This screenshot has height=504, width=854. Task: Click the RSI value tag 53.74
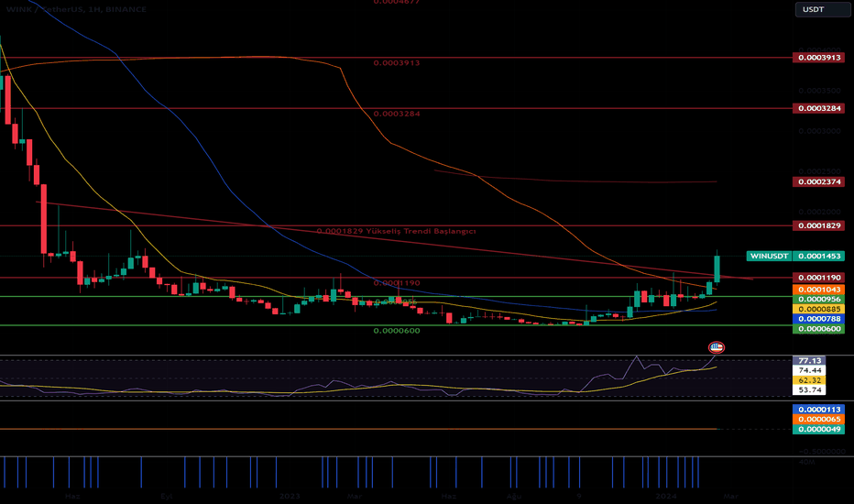coord(809,390)
